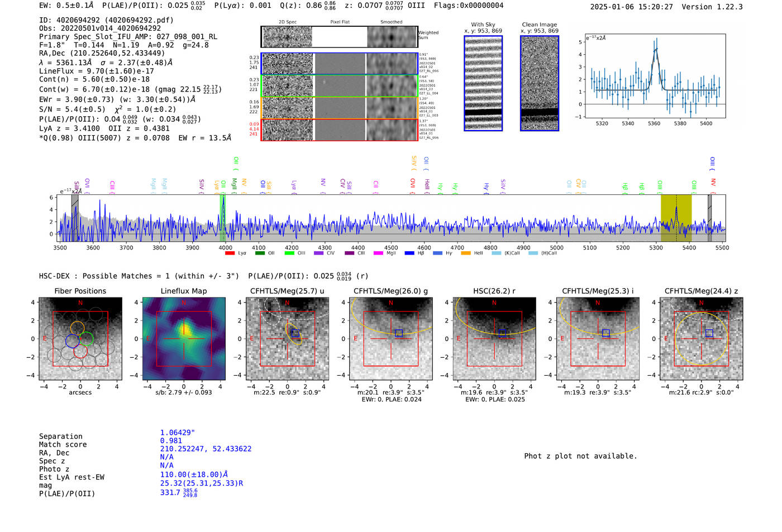This screenshot has width=782, height=532.
Task: Click the bright green OIII legend swatch
Action: (x=289, y=253)
